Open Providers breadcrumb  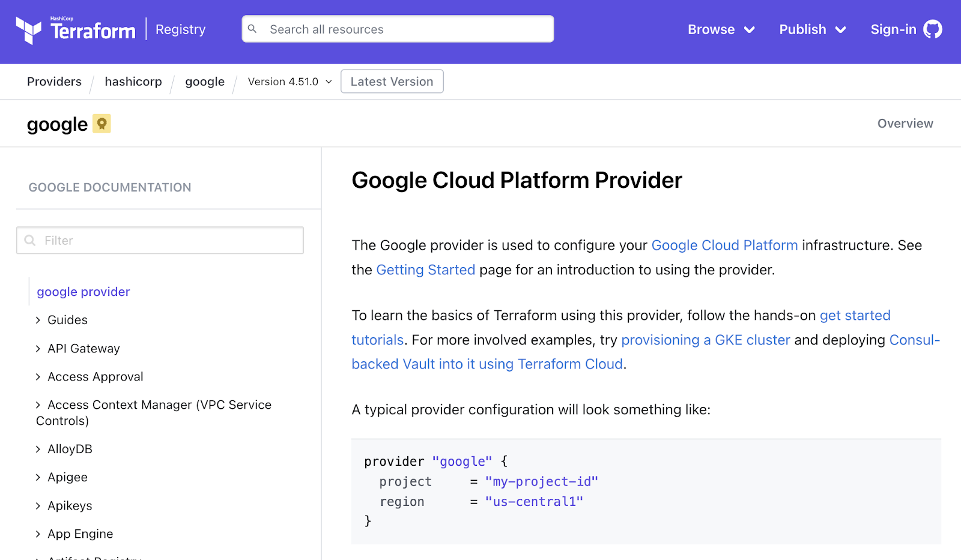coord(54,82)
